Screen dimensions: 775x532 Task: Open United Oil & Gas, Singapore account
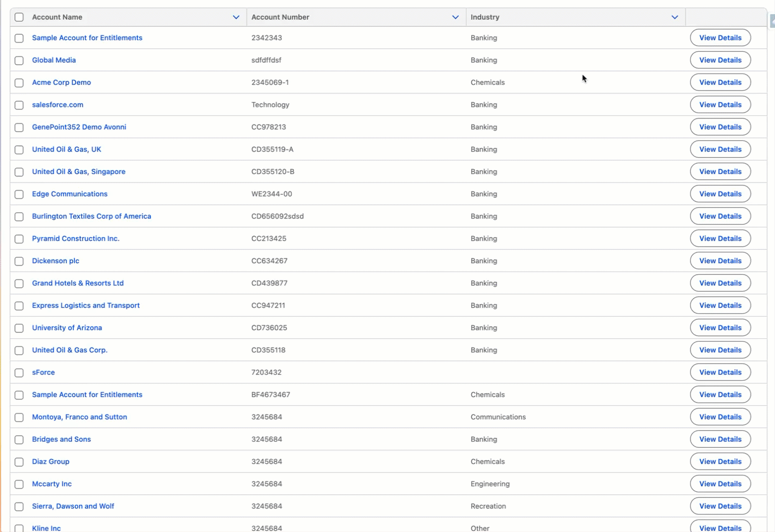click(x=79, y=172)
